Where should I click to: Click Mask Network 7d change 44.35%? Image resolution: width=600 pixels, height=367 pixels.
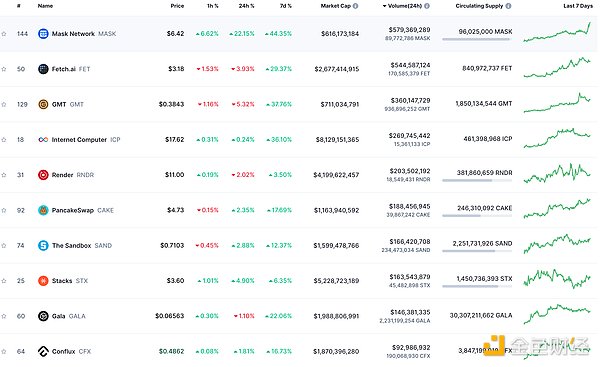278,34
